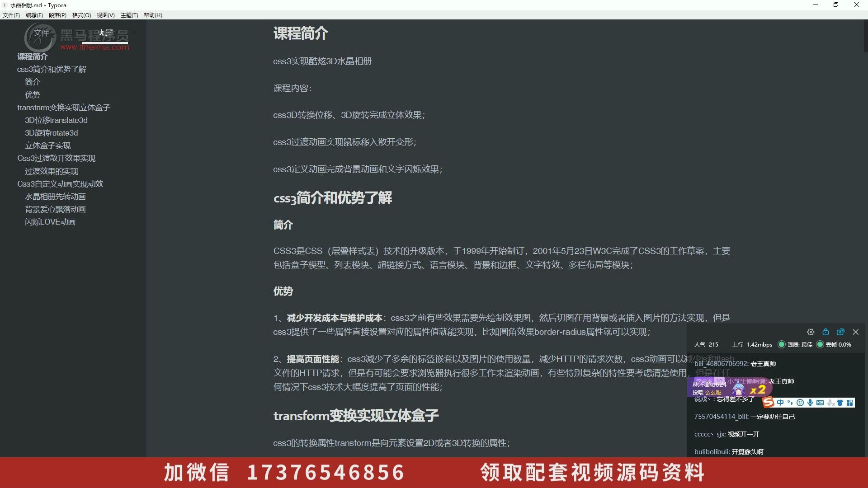Go to 优势 outline item
This screenshot has width=868, height=488.
[33, 95]
